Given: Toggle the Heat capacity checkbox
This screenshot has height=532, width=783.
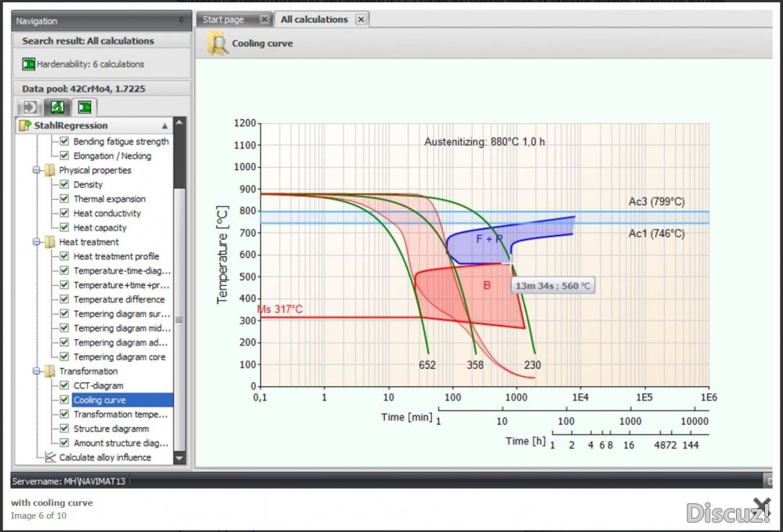Looking at the screenshot, I should click(64, 227).
